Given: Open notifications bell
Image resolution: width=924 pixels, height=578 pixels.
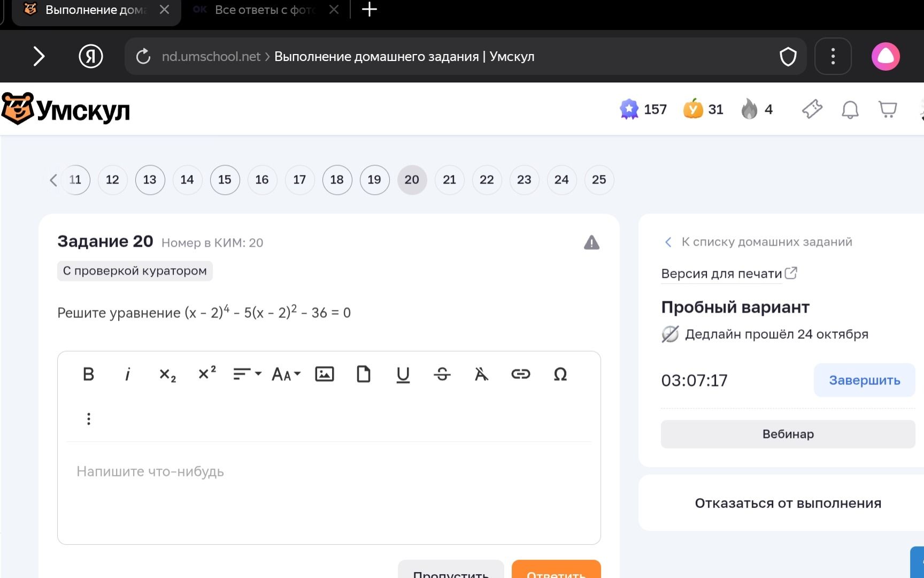Looking at the screenshot, I should pyautogui.click(x=850, y=110).
